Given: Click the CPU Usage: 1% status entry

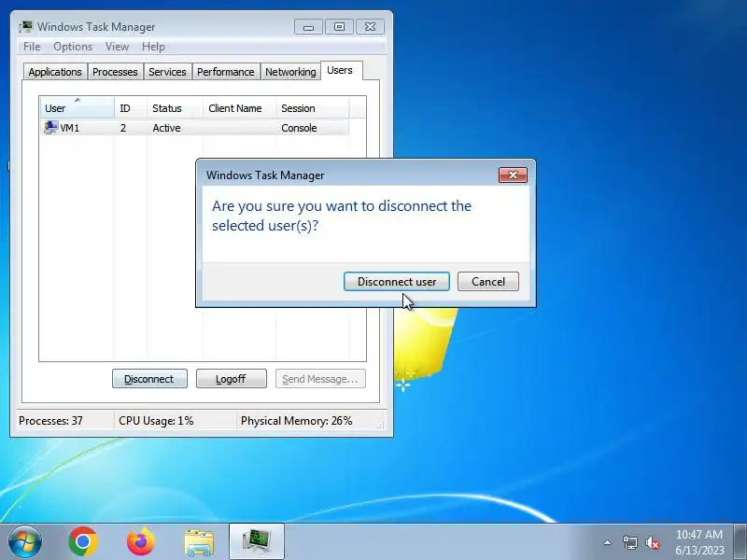Looking at the screenshot, I should pyautogui.click(x=156, y=421).
